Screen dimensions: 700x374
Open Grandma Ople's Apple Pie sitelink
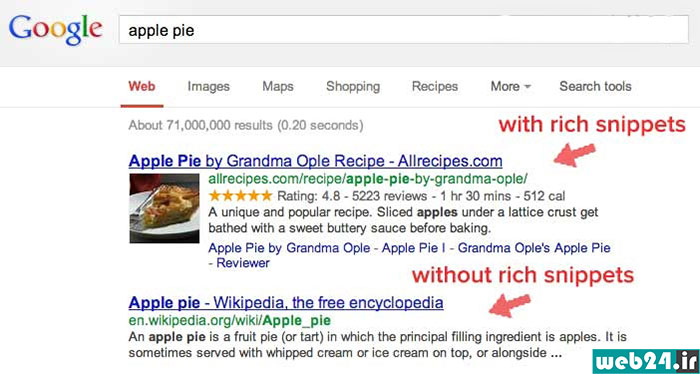[534, 247]
